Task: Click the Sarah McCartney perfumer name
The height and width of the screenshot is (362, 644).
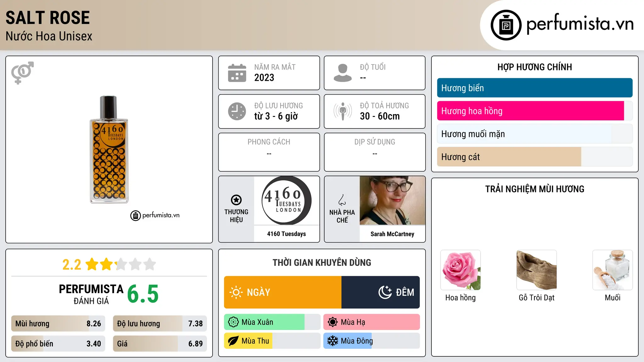Action: [x=392, y=234]
